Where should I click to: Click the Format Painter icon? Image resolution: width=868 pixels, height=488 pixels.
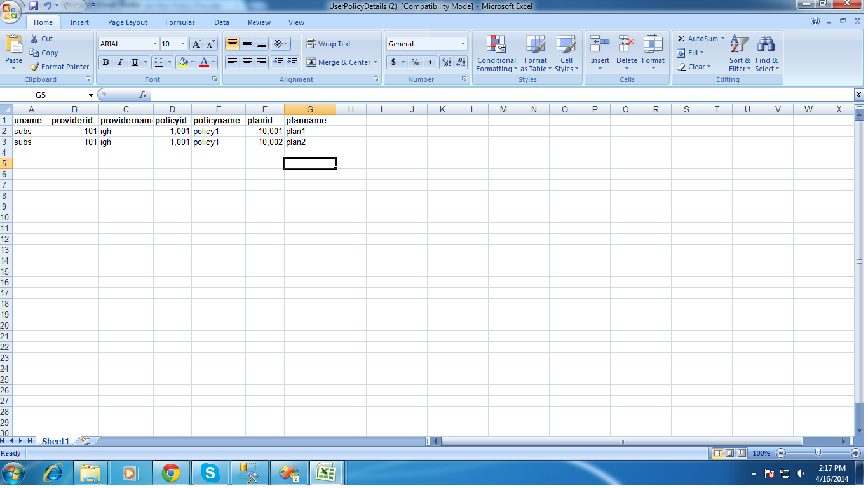coord(34,67)
